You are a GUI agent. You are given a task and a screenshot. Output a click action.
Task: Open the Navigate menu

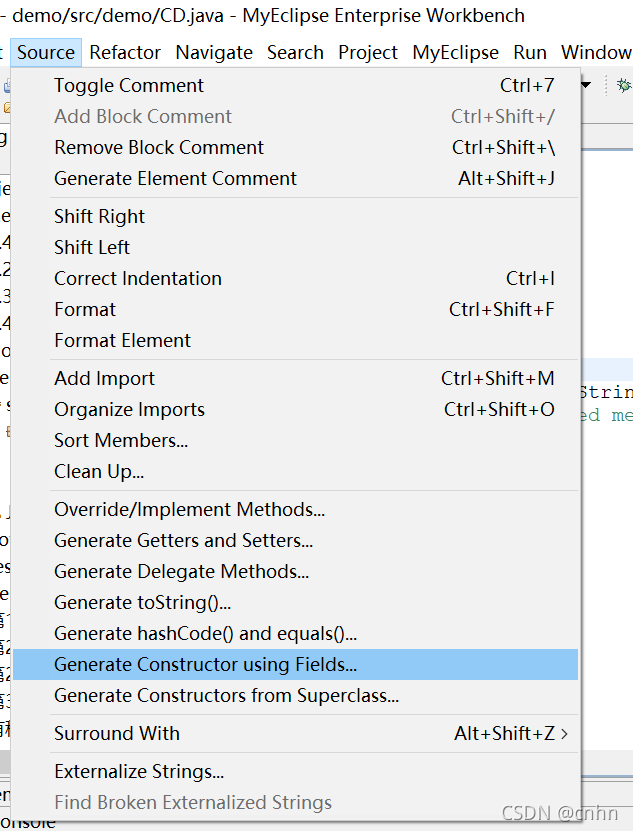coord(214,52)
